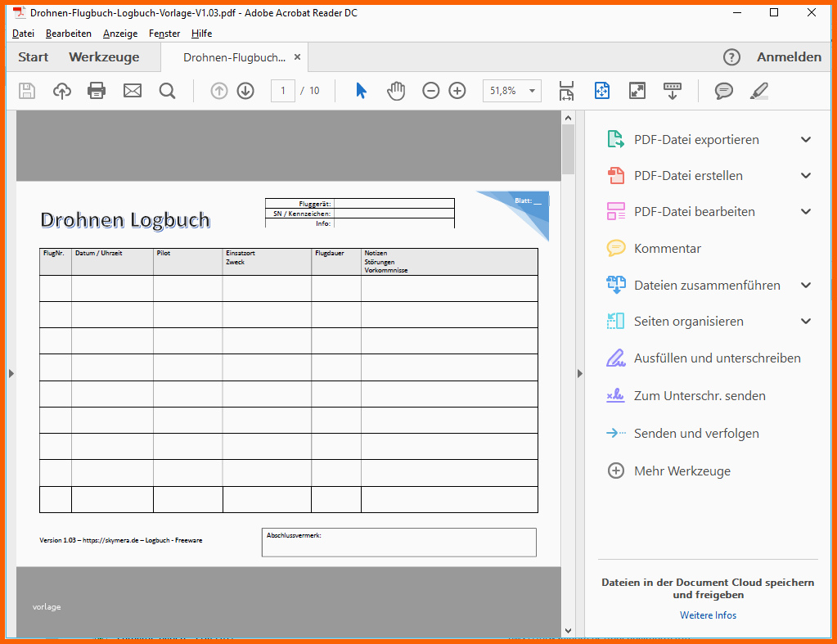This screenshot has height=644, width=837.
Task: Click the Dateien zusammenführen icon
Action: [x=616, y=285]
